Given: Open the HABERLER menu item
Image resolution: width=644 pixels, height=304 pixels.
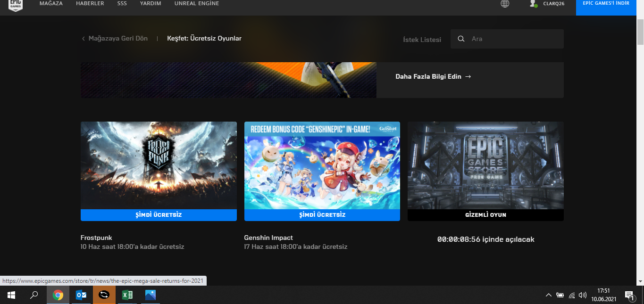Looking at the screenshot, I should click(x=90, y=3).
